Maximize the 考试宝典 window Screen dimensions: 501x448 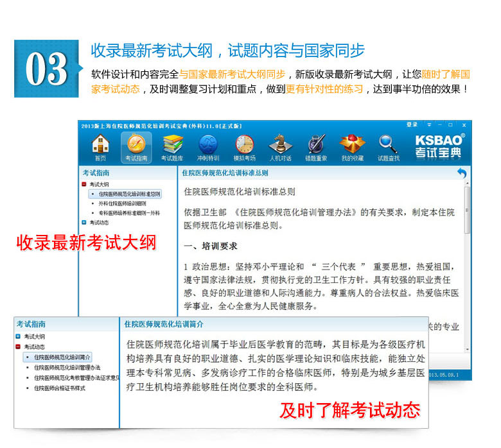point(450,125)
